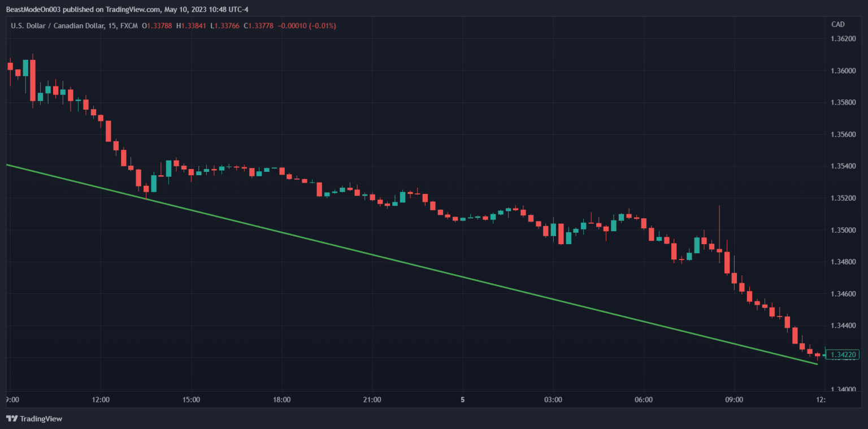The height and width of the screenshot is (429, 868).
Task: Click the BeastModeOn003 publisher caption text
Action: [127, 9]
